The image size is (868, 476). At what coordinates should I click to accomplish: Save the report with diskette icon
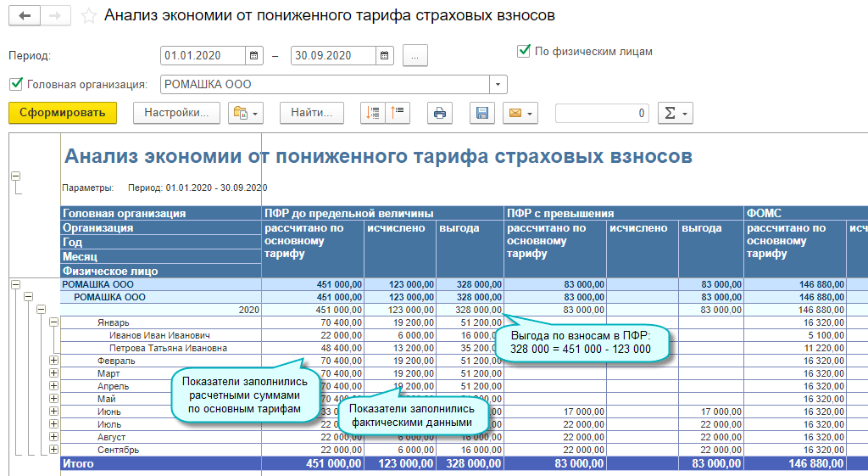click(482, 113)
